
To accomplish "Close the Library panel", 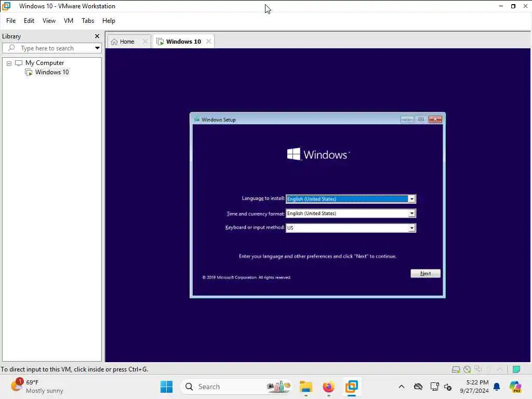I will (x=97, y=36).
